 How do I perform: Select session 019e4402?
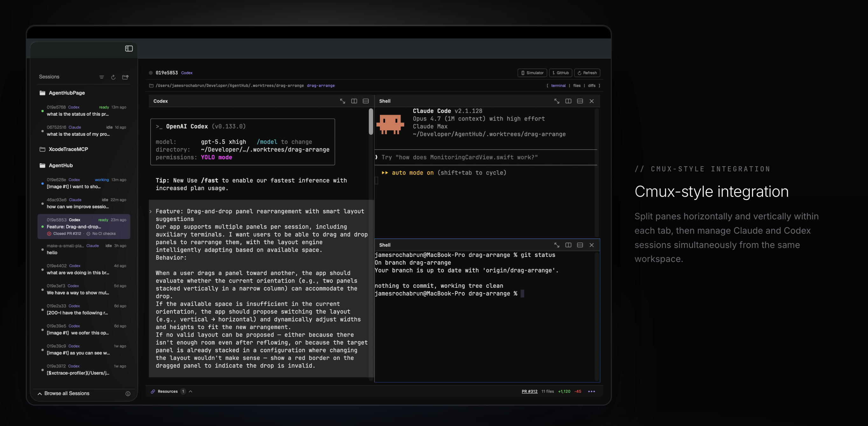(x=84, y=269)
